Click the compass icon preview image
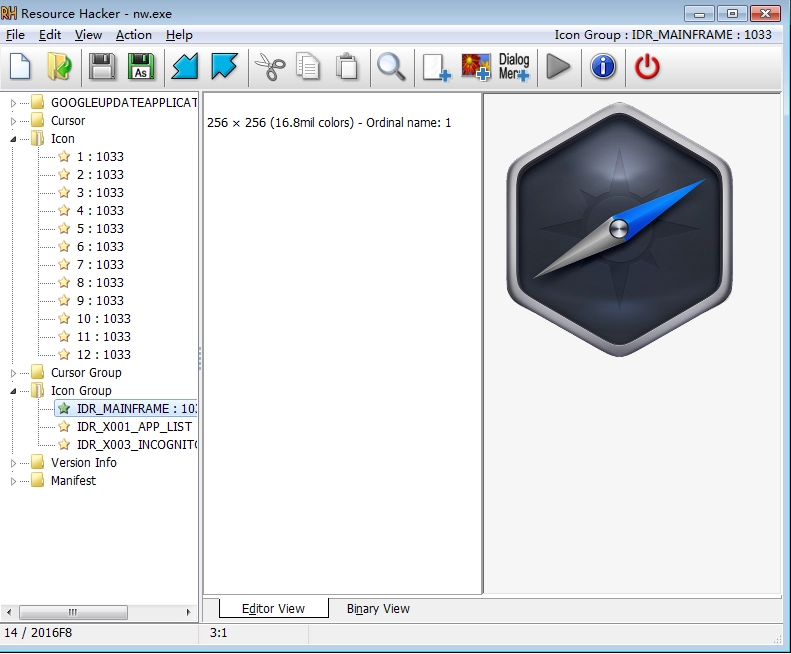Viewport: 791px width, 654px height. 619,229
